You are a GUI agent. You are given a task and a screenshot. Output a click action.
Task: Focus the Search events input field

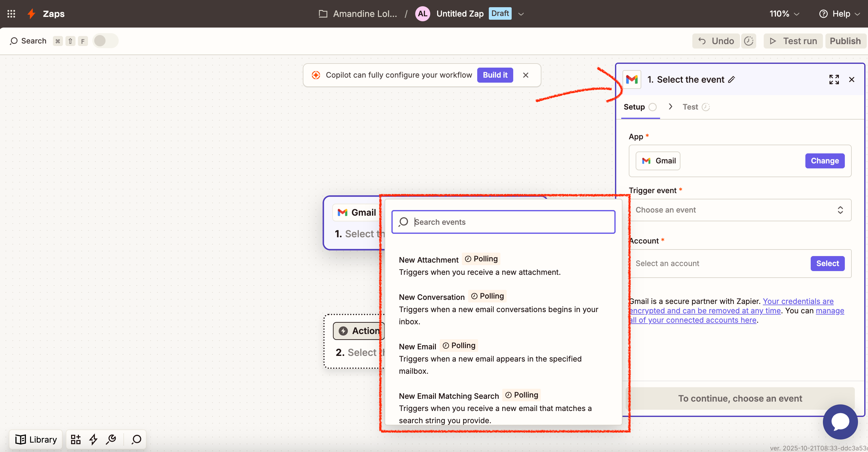click(503, 222)
